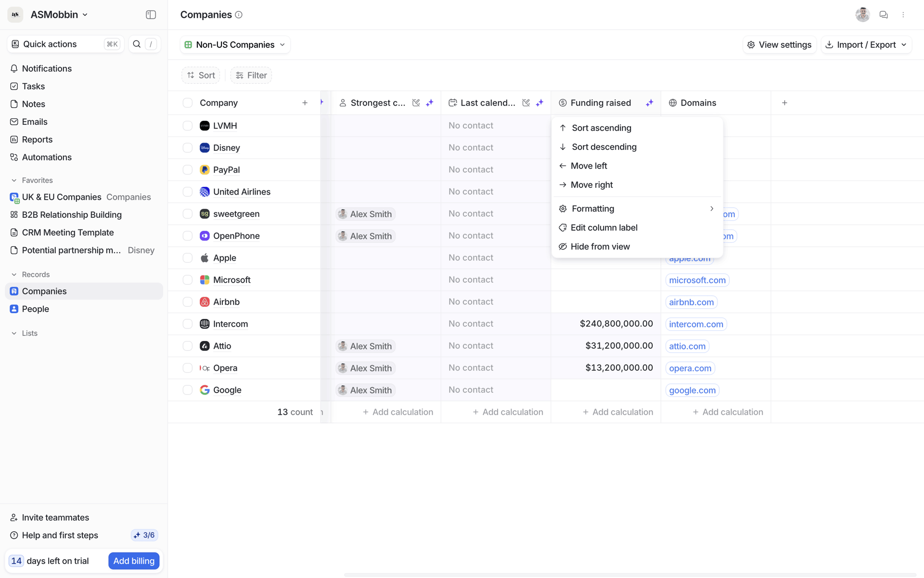Click the Sort button
The width and height of the screenshot is (924, 578).
201,75
